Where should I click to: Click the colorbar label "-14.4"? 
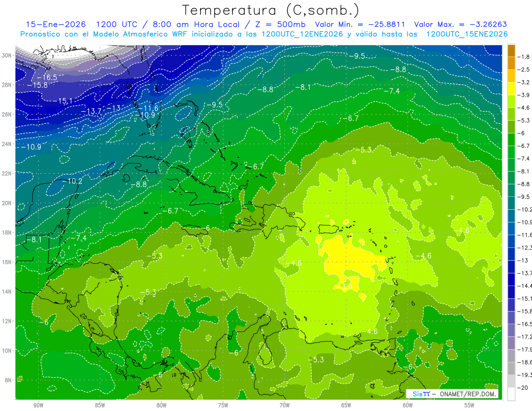[525, 286]
